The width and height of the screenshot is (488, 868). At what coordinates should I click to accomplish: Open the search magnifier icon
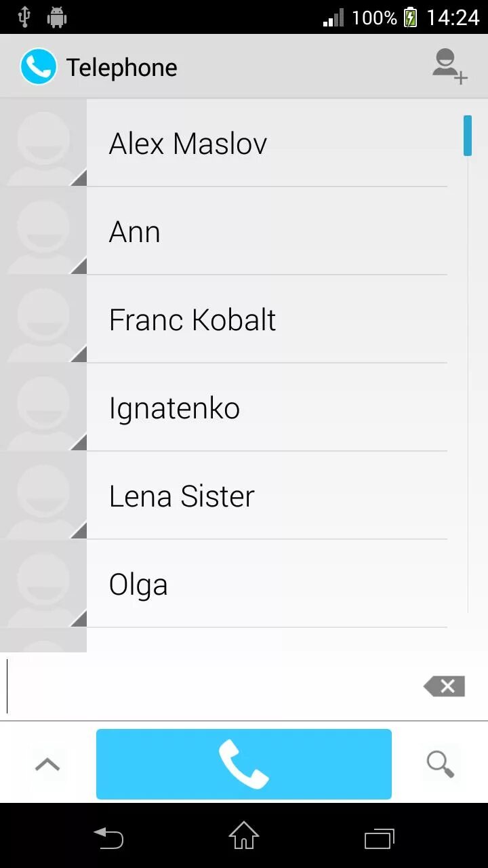440,764
